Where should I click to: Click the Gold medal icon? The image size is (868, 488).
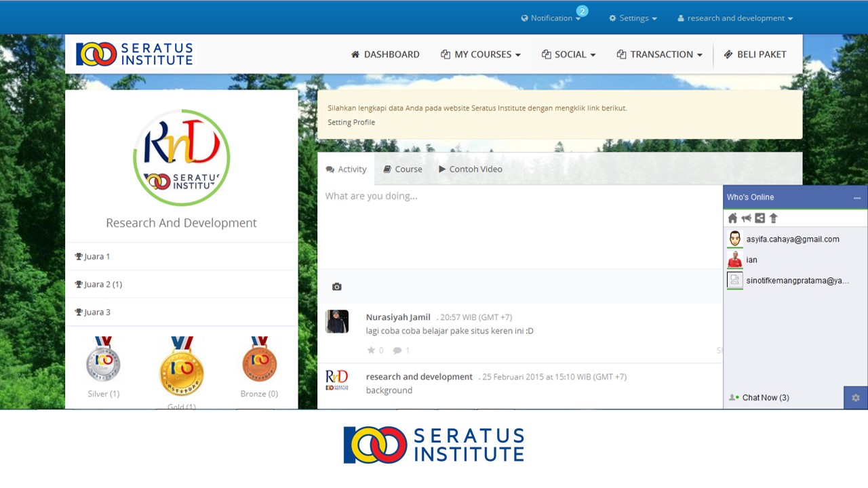click(x=181, y=366)
